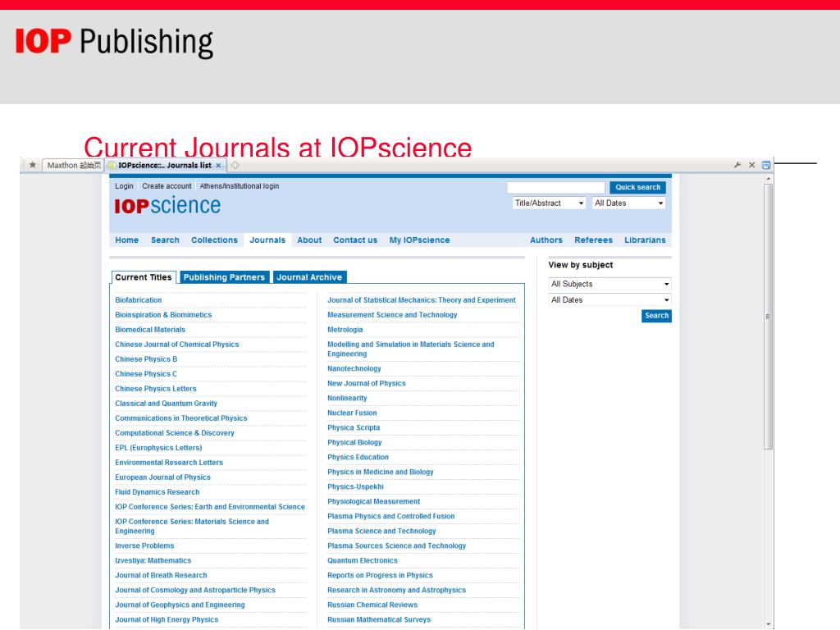This screenshot has width=840, height=630.
Task: Switch to the Maxthon start page tab
Action: coord(73,165)
